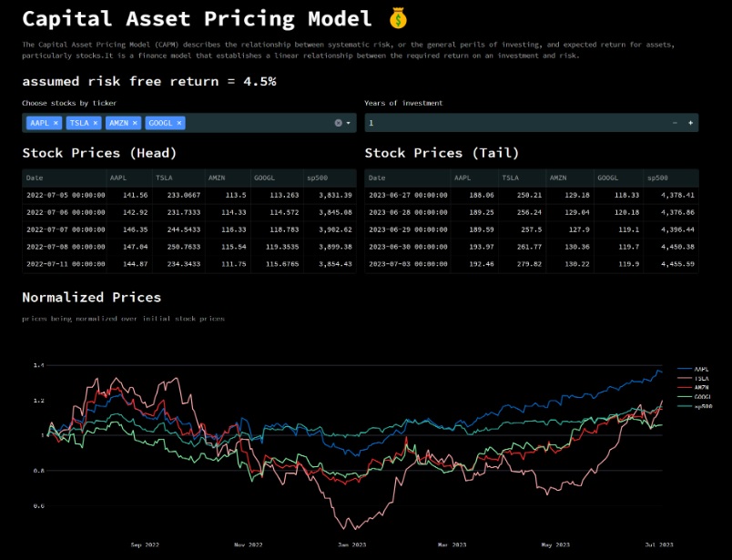732x560 pixels.
Task: Hide the TSLA trace via chart legend
Action: pos(701,378)
